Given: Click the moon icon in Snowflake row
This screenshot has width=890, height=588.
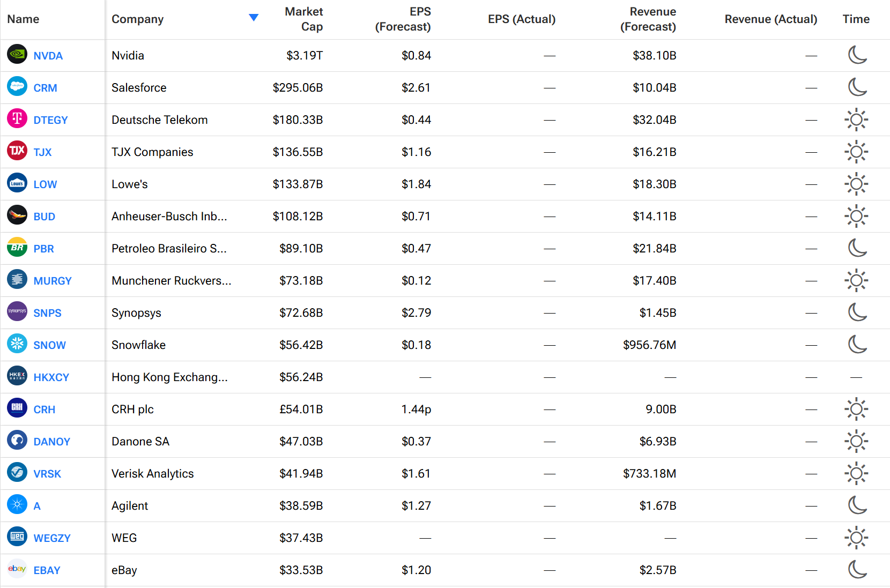Looking at the screenshot, I should 857,344.
